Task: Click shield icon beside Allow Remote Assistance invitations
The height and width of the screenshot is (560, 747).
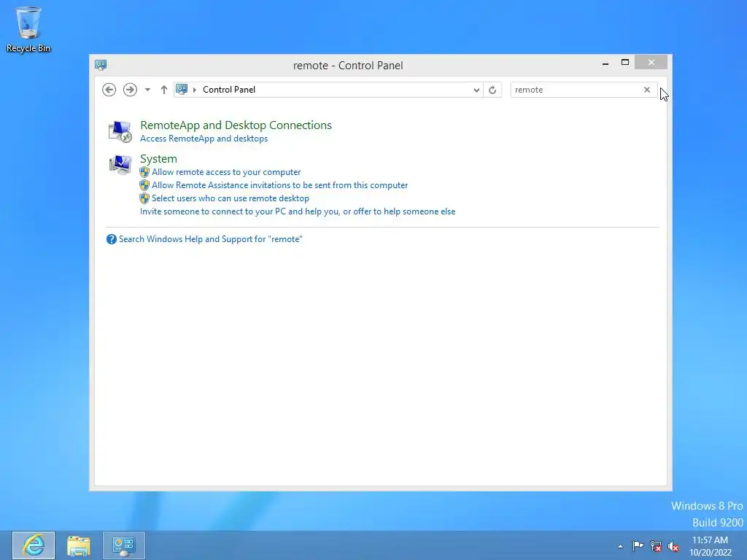Action: [x=144, y=185]
